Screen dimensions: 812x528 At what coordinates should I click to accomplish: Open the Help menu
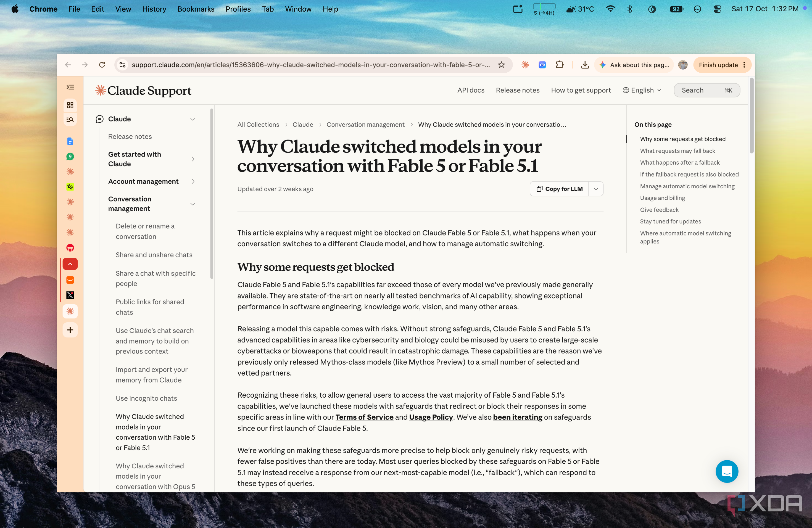[x=330, y=9]
